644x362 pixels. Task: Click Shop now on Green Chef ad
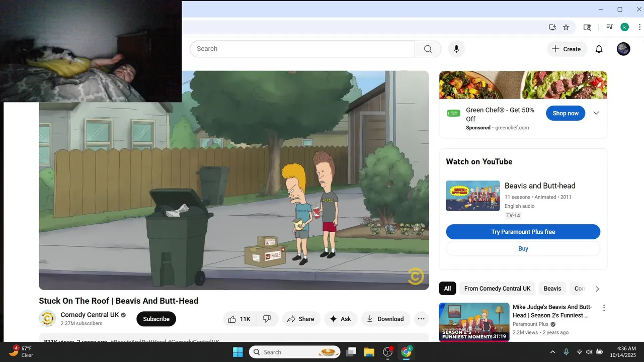566,113
